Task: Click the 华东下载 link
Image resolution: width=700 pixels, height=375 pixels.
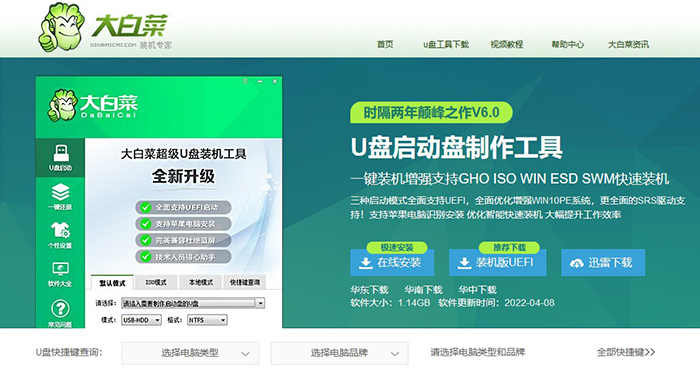Action: coord(369,290)
